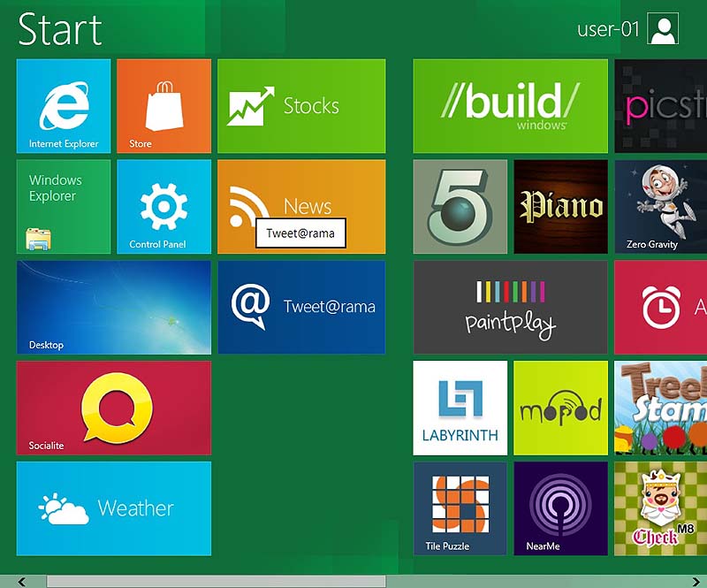Open the Stocks tile
The image size is (707, 588).
click(x=301, y=105)
